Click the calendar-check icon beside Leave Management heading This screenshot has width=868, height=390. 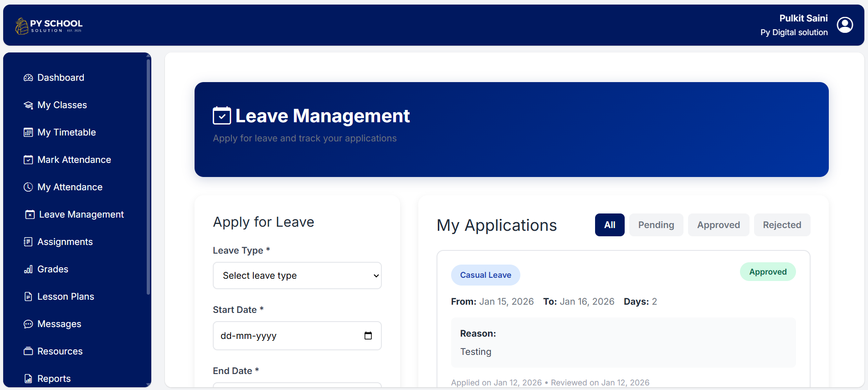[222, 115]
